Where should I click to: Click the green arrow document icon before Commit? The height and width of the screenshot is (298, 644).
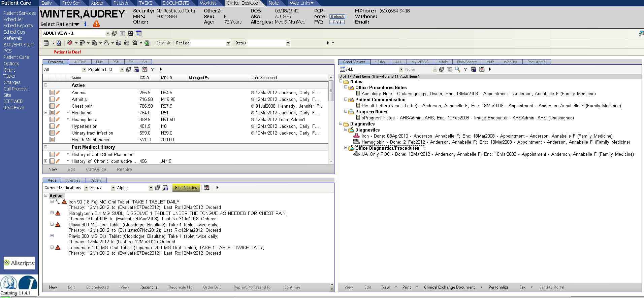(147, 43)
